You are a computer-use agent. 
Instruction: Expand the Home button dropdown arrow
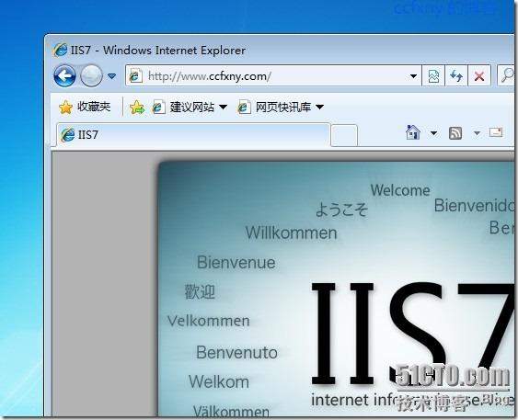(x=433, y=133)
